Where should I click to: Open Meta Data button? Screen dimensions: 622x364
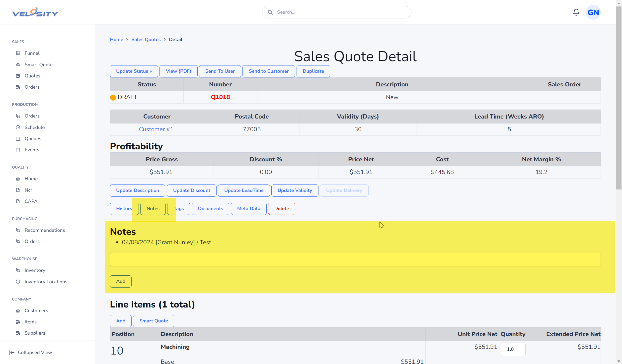249,209
